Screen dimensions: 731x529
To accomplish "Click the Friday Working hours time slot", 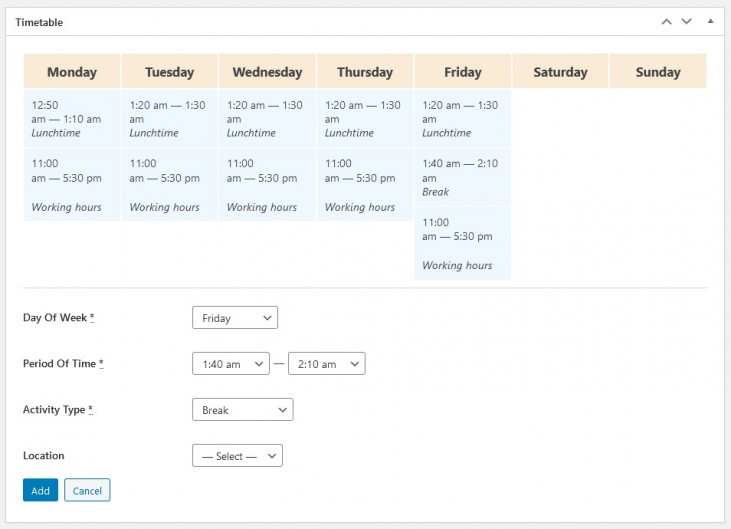I will coord(462,243).
